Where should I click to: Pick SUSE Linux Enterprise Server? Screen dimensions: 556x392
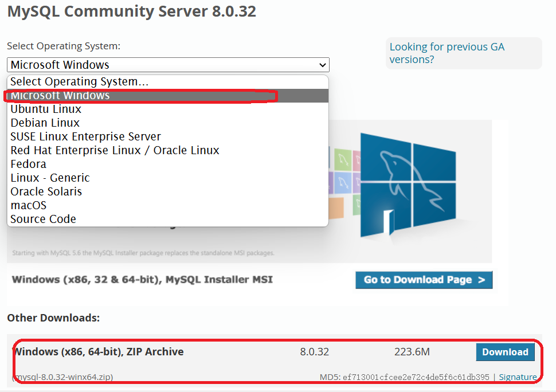168,137
